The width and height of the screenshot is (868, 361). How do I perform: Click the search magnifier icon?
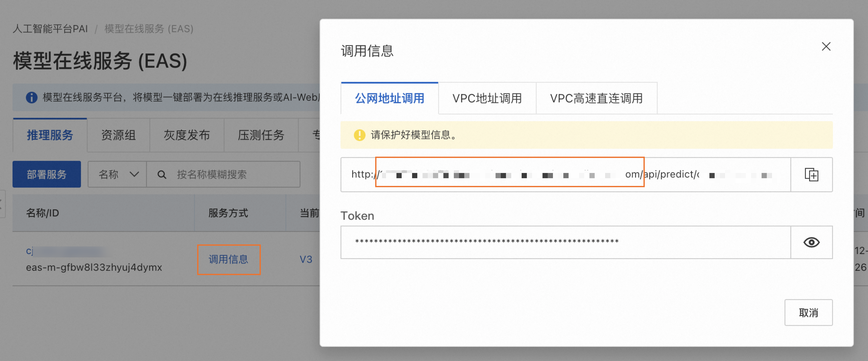tap(162, 174)
